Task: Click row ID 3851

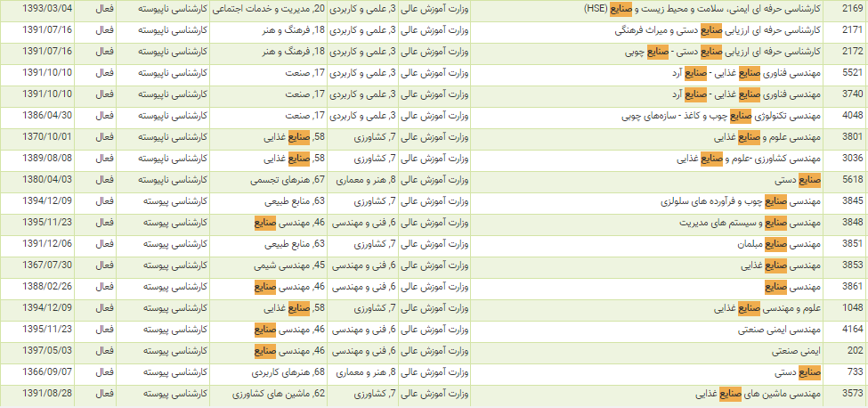Action: [x=852, y=244]
